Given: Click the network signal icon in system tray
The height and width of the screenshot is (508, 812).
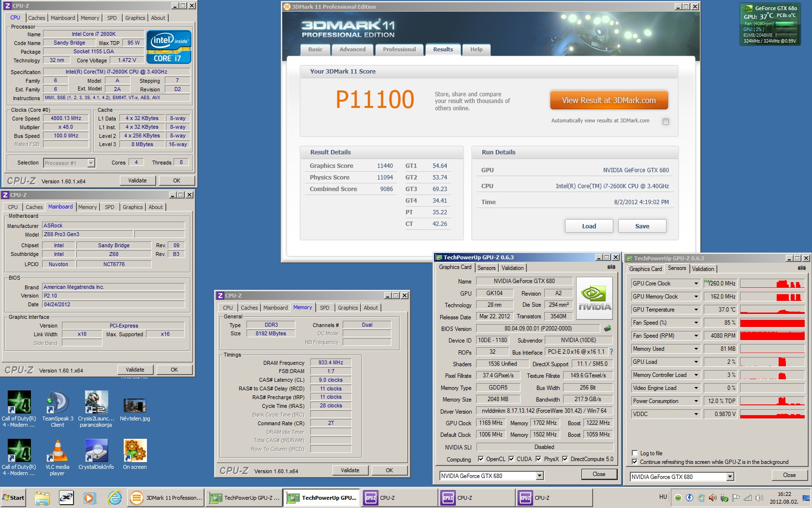Looking at the screenshot, I should (x=748, y=497).
